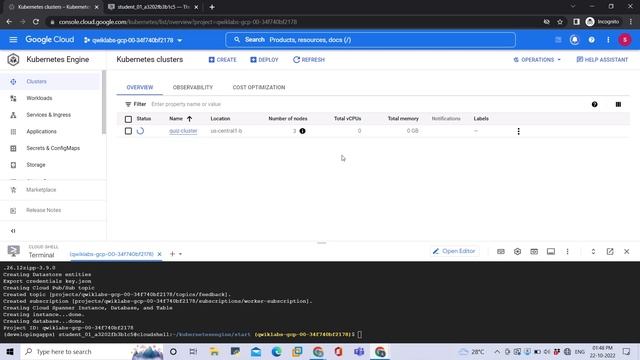
Task: Open the quiz-cluster link
Action: pos(183,131)
